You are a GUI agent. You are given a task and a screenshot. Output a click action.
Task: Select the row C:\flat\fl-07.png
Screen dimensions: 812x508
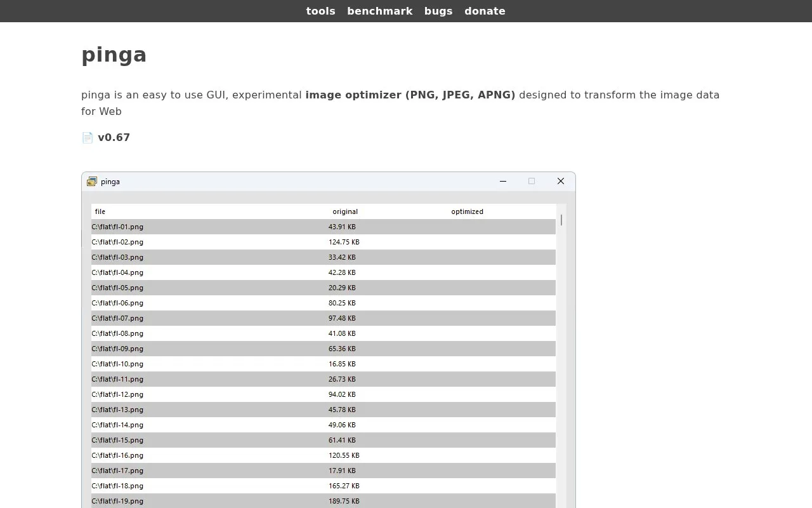click(x=324, y=318)
